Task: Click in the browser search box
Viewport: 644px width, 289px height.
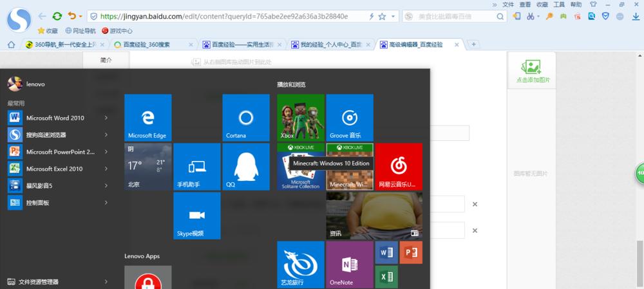Action: [x=454, y=17]
